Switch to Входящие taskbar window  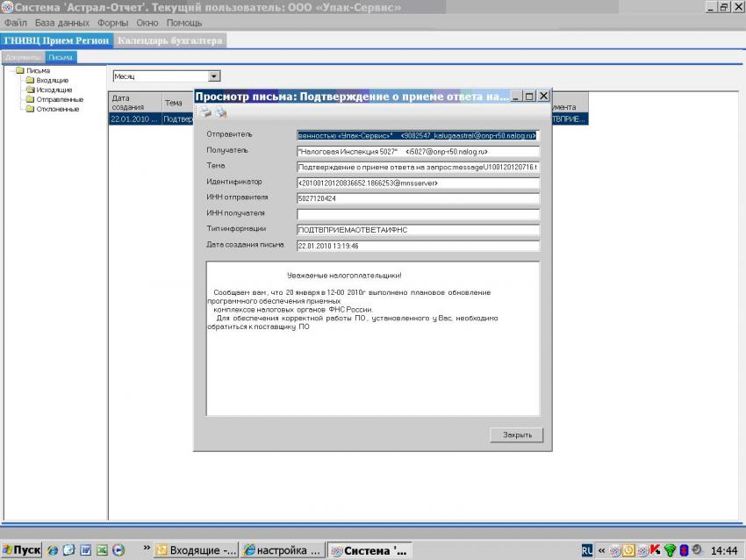pos(196,550)
